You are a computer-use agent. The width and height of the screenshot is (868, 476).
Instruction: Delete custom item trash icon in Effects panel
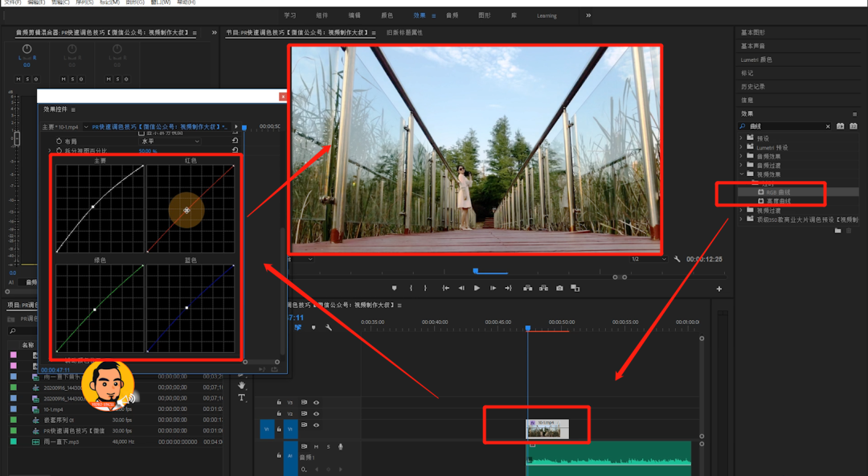pyautogui.click(x=849, y=231)
